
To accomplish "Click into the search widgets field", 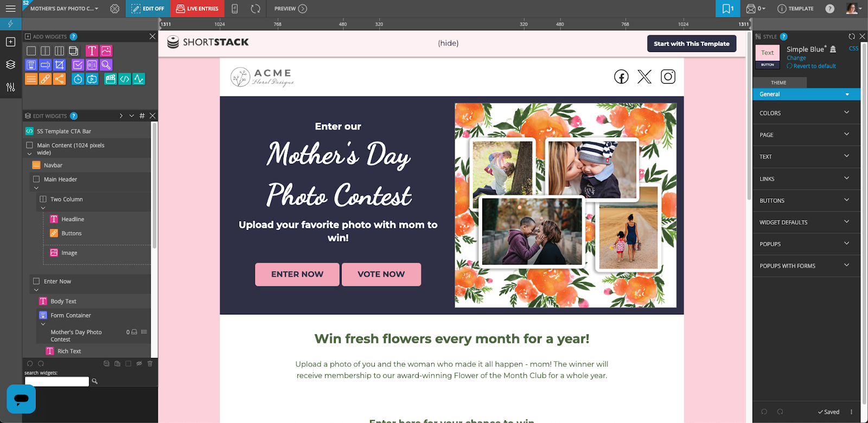I will [56, 382].
